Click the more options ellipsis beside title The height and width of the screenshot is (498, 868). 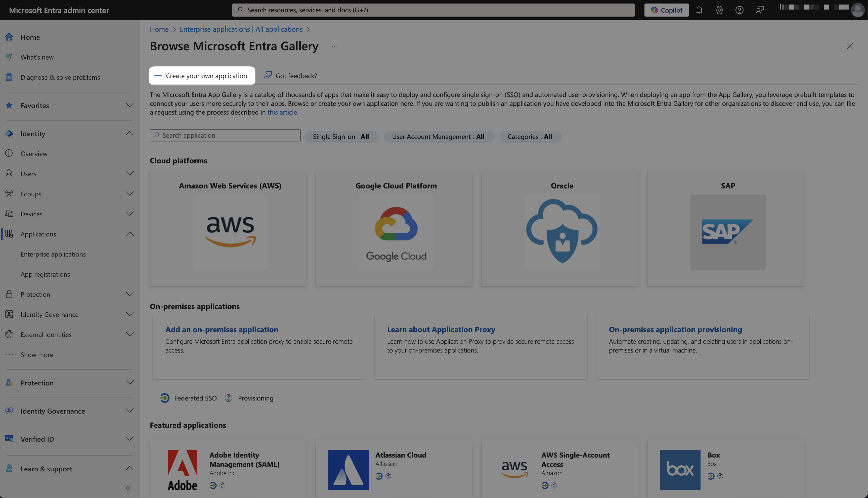334,46
